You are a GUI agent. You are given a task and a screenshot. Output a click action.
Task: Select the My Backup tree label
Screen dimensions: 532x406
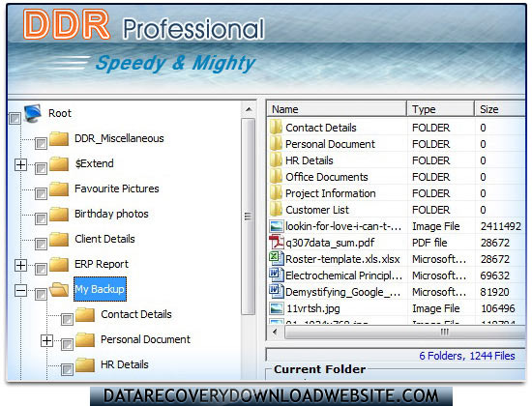tap(100, 289)
